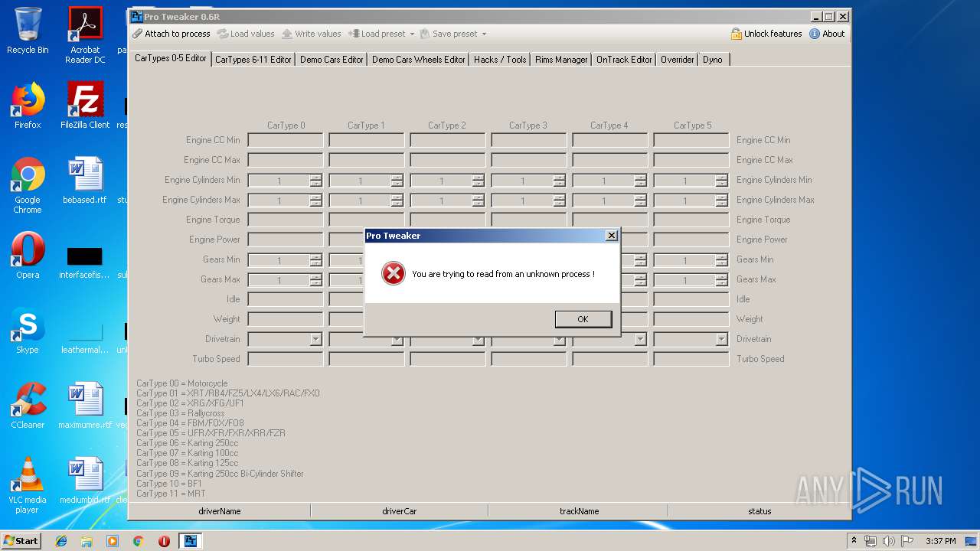
Task: Select CarTypes 0-5 Editor tab
Action: [x=171, y=58]
